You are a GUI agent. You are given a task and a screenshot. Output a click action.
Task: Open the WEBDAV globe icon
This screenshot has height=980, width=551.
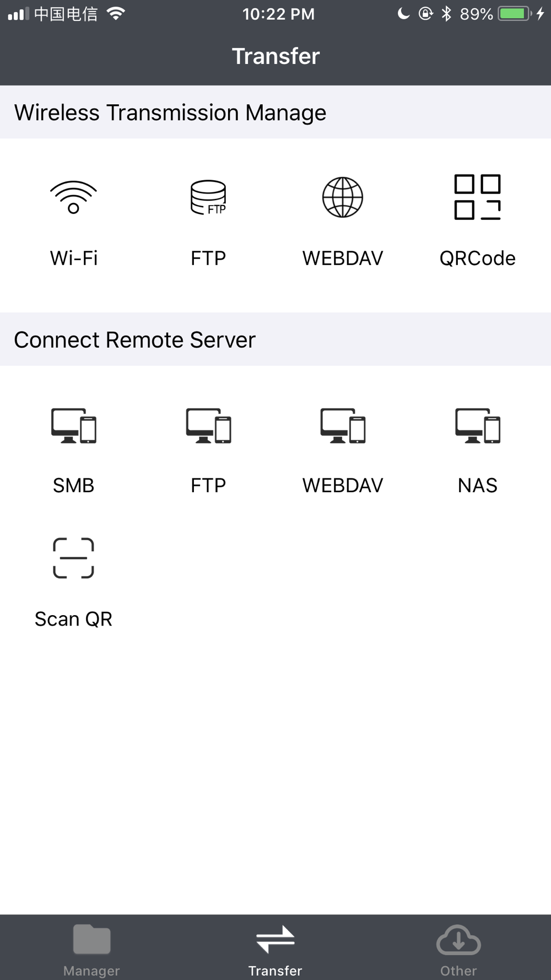(x=343, y=197)
